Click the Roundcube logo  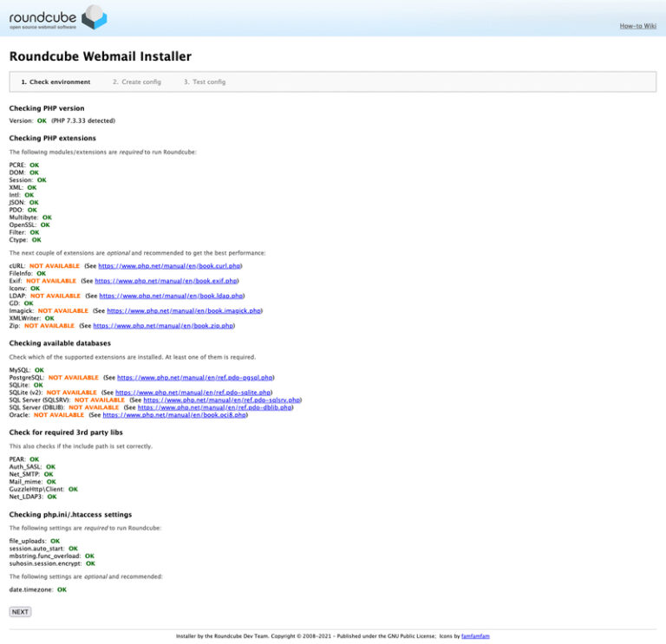click(57, 17)
